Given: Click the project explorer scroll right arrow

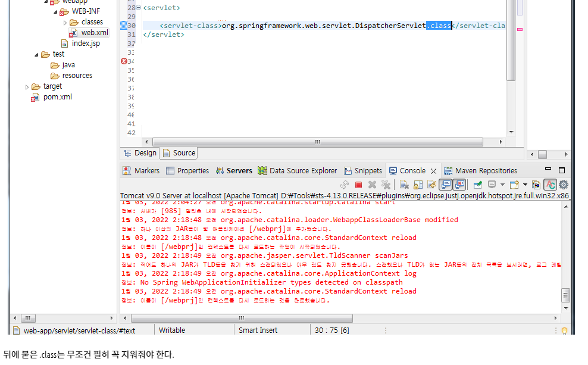Looking at the screenshot, I should [111, 318].
